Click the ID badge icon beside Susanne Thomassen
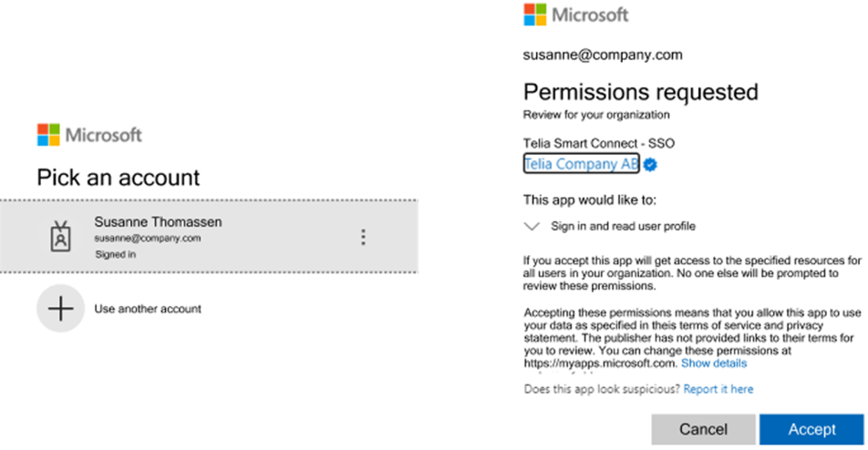Image resolution: width=868 pixels, height=450 pixels. pyautogui.click(x=60, y=237)
